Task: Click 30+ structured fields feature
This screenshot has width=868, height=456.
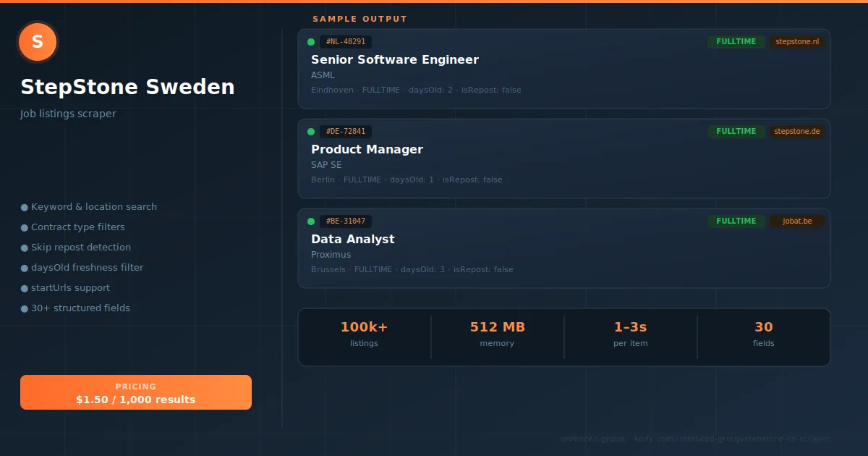Action: tap(76, 308)
